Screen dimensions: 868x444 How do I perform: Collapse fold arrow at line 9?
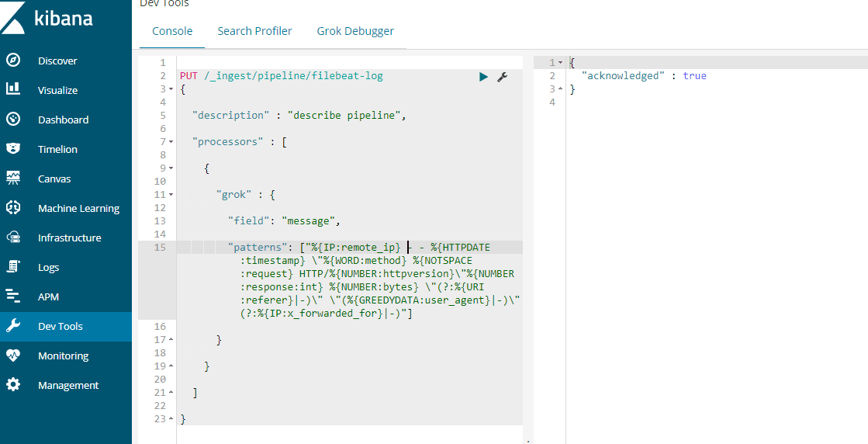(171, 168)
